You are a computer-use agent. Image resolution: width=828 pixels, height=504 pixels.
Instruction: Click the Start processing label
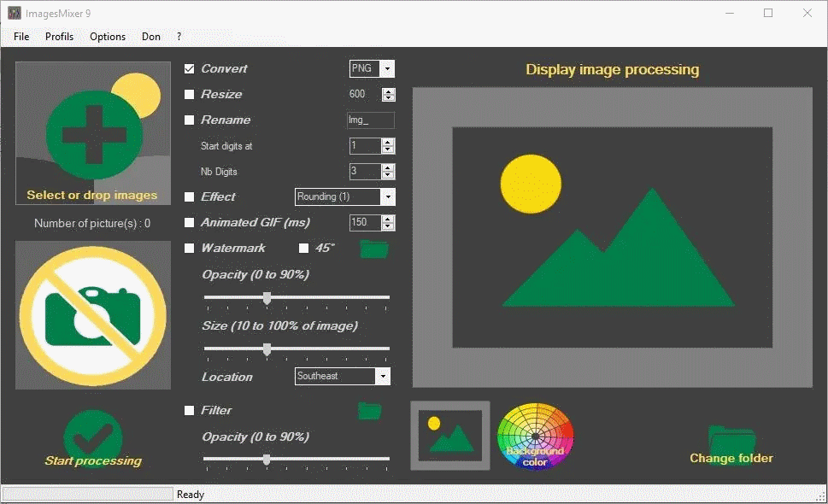coord(93,460)
